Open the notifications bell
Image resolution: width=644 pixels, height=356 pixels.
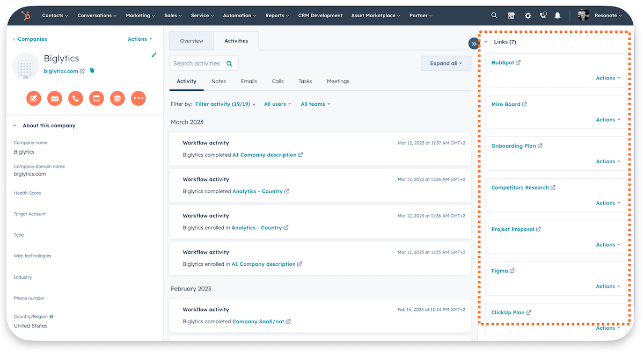click(x=558, y=16)
